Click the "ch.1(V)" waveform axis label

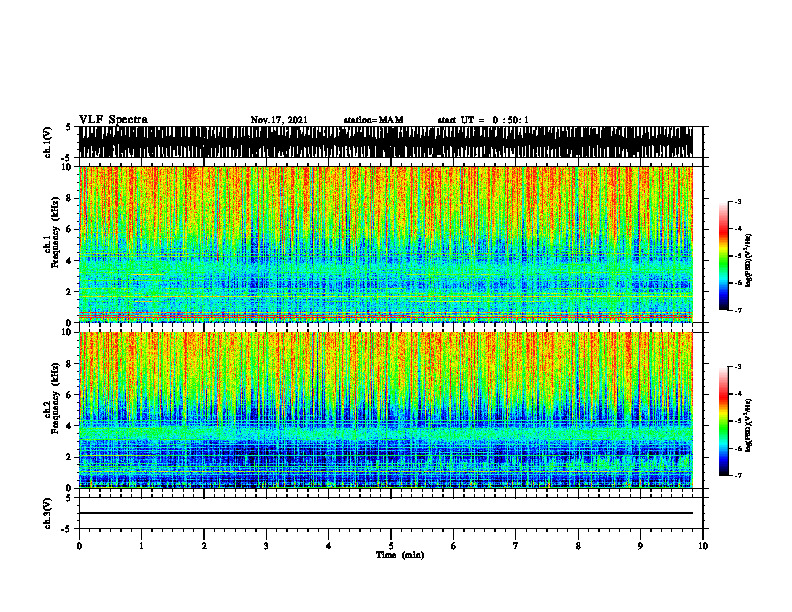(x=47, y=142)
